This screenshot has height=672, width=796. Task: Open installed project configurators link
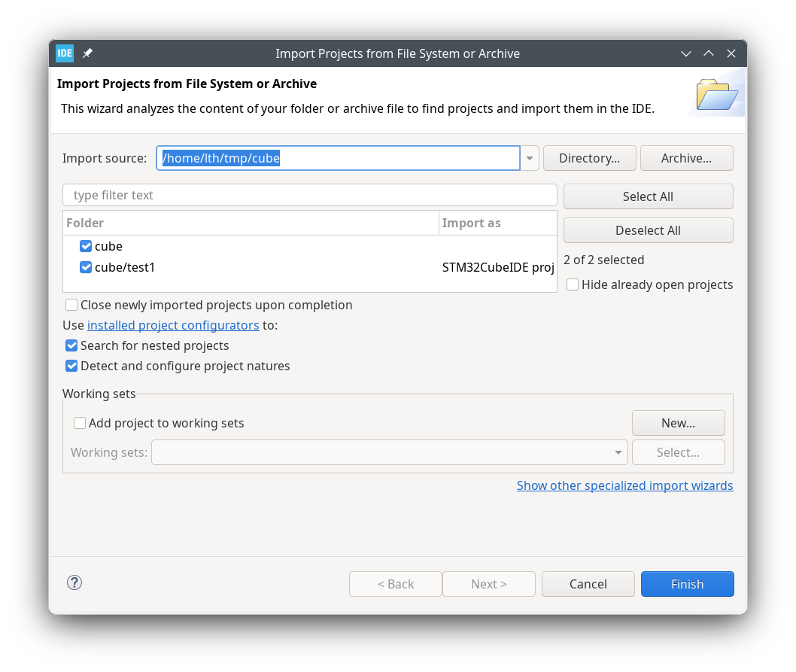pyautogui.click(x=173, y=325)
